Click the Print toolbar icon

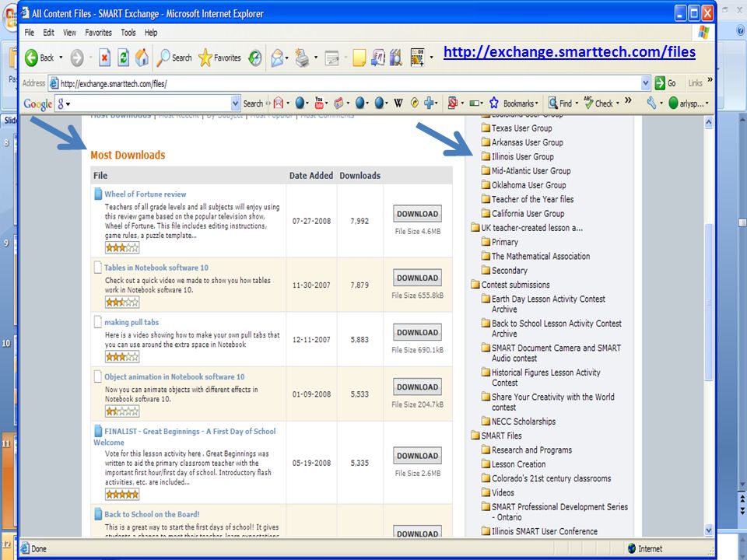(x=302, y=58)
